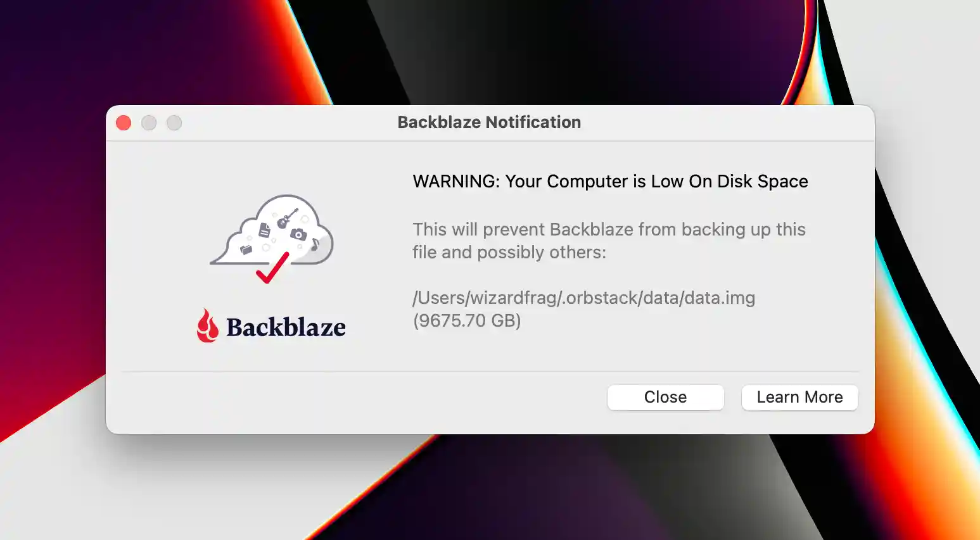
Task: Click the guitar icon inside the cloud
Action: point(287,218)
